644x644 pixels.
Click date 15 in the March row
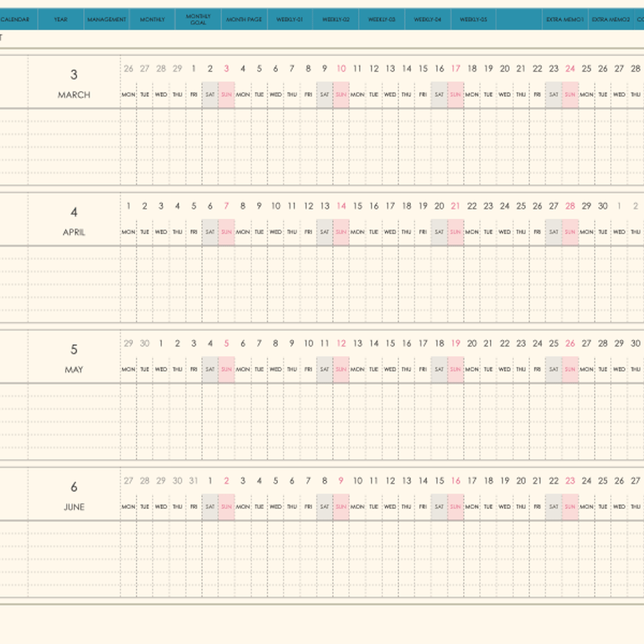tap(423, 69)
